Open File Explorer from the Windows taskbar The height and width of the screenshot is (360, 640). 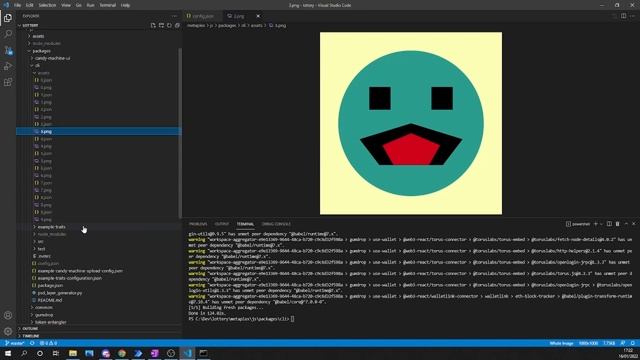(73, 353)
